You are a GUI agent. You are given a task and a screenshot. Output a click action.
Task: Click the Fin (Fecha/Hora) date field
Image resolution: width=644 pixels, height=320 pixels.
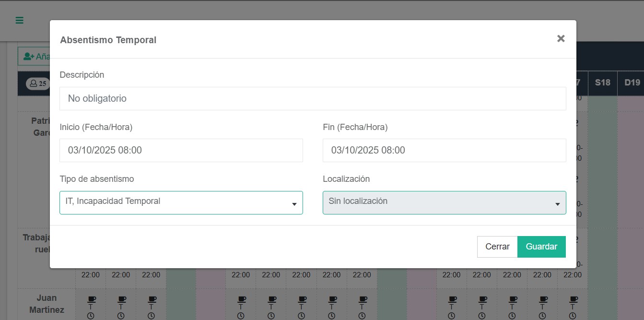coord(444,150)
